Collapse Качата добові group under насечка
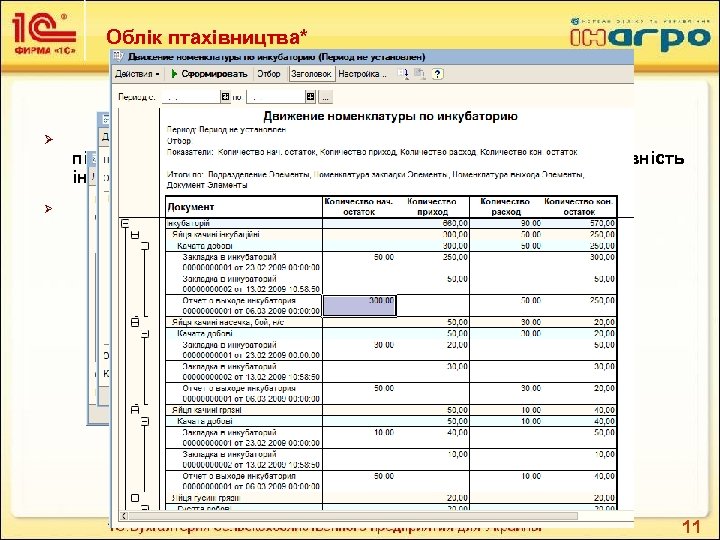 (145, 334)
